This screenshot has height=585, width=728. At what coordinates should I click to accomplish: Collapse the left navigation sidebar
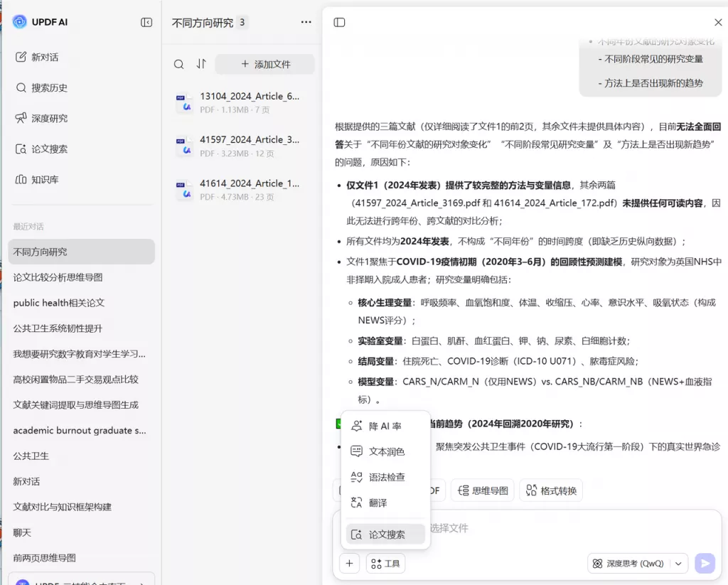click(x=146, y=22)
